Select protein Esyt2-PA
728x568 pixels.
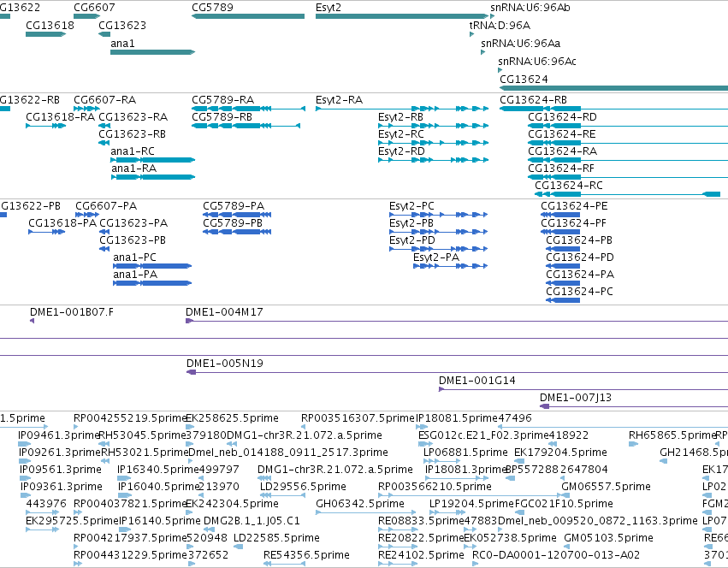(x=436, y=257)
